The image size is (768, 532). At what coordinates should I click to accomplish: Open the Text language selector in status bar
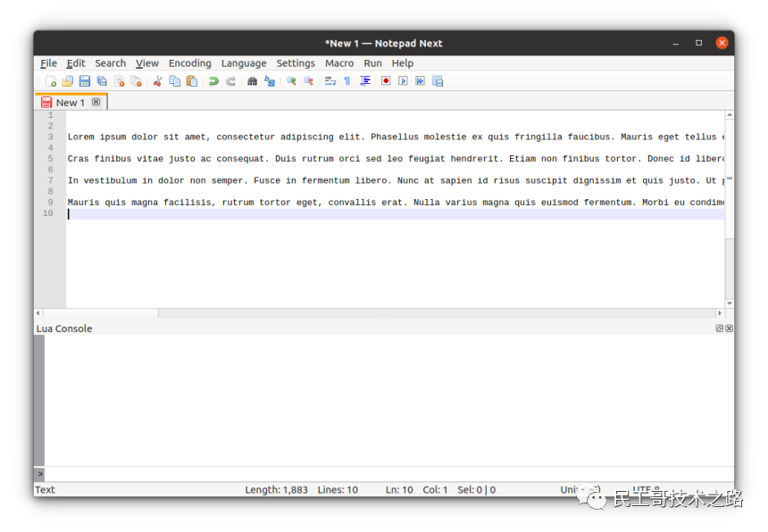click(45, 489)
